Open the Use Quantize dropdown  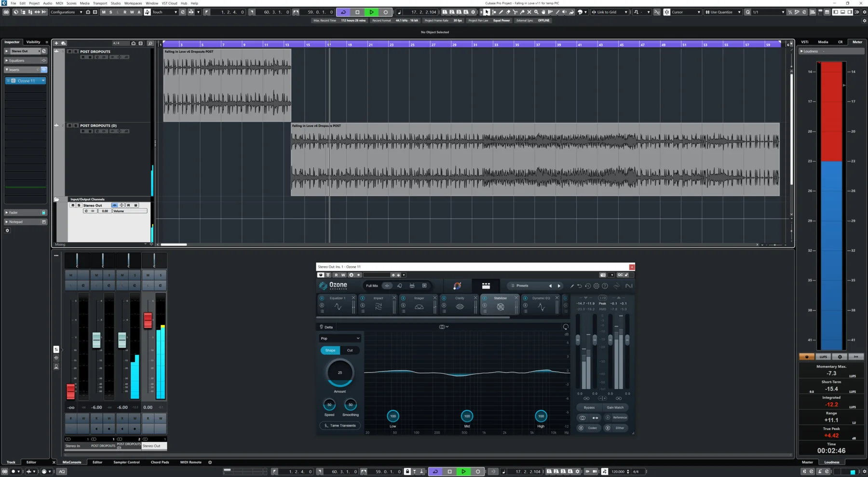(723, 12)
